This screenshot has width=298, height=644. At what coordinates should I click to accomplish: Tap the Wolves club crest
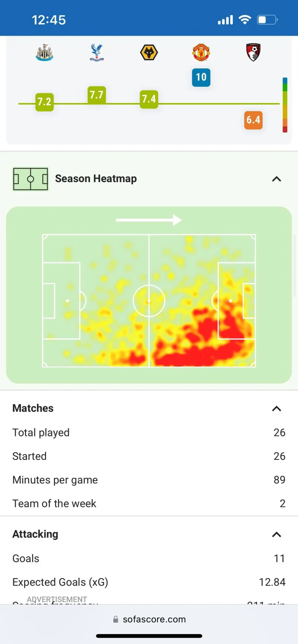149,52
